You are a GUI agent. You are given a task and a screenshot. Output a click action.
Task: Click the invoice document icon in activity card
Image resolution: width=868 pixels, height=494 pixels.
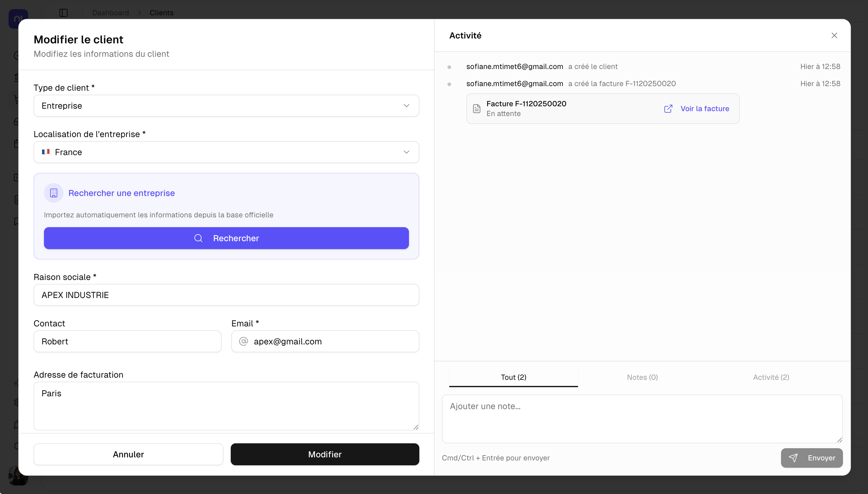(476, 109)
